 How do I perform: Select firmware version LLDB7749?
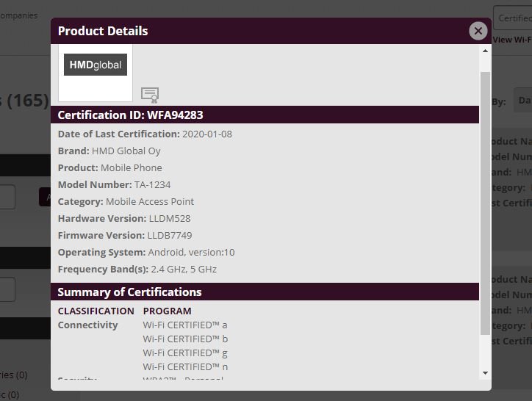[170, 236]
